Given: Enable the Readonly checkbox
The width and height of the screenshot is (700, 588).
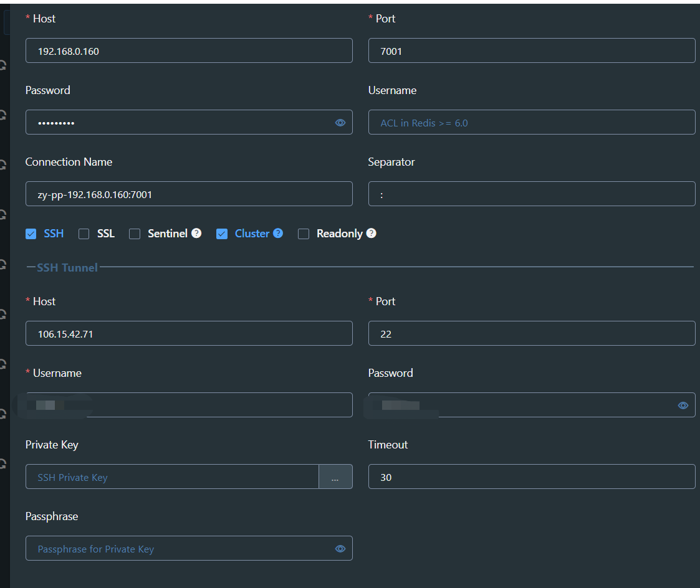Looking at the screenshot, I should (x=304, y=234).
